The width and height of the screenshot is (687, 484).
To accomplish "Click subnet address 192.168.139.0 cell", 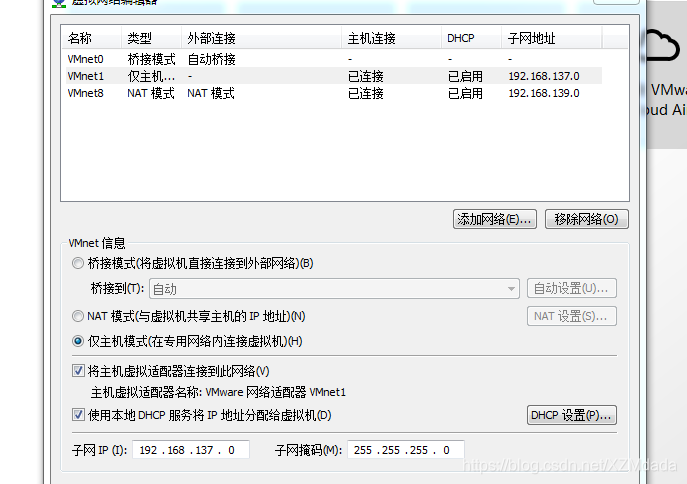I will pyautogui.click(x=544, y=93).
